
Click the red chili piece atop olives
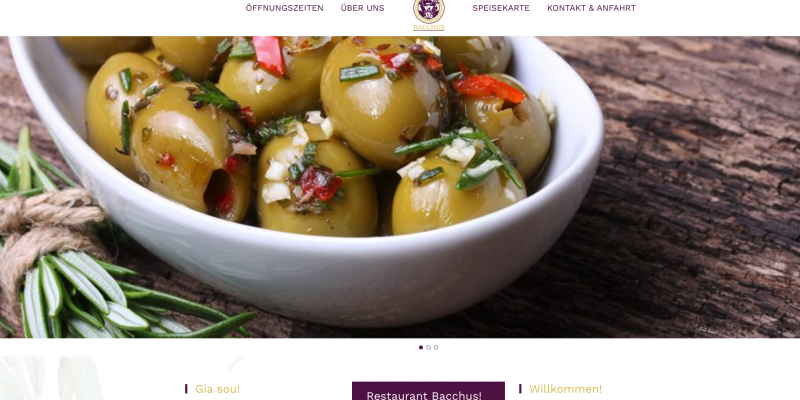click(269, 55)
